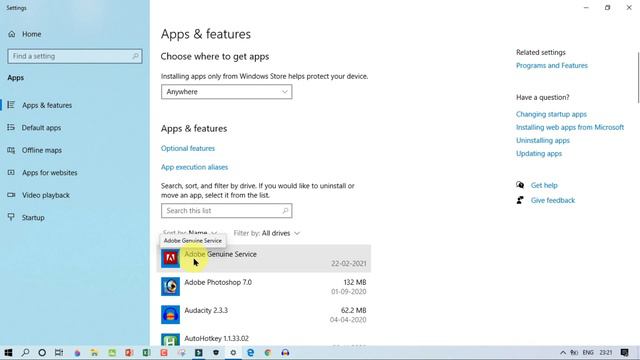Click the taskbar clock 23:21
This screenshot has height=360, width=640.
point(606,353)
